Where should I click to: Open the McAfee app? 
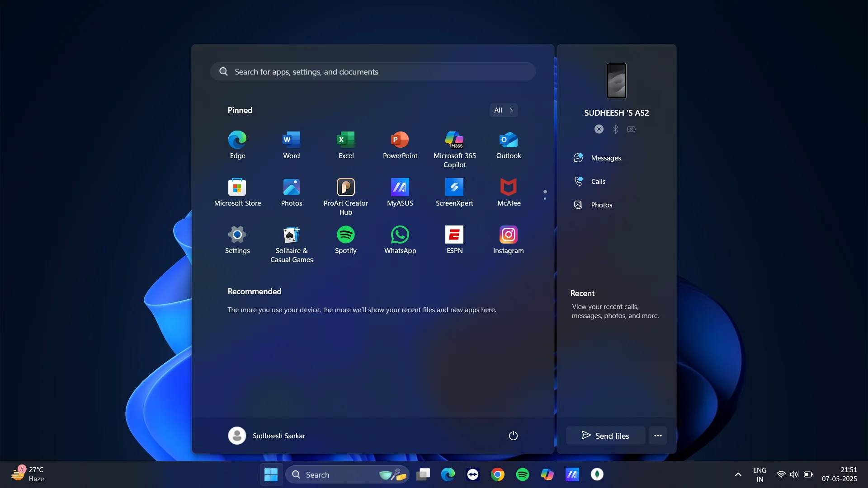tap(509, 193)
